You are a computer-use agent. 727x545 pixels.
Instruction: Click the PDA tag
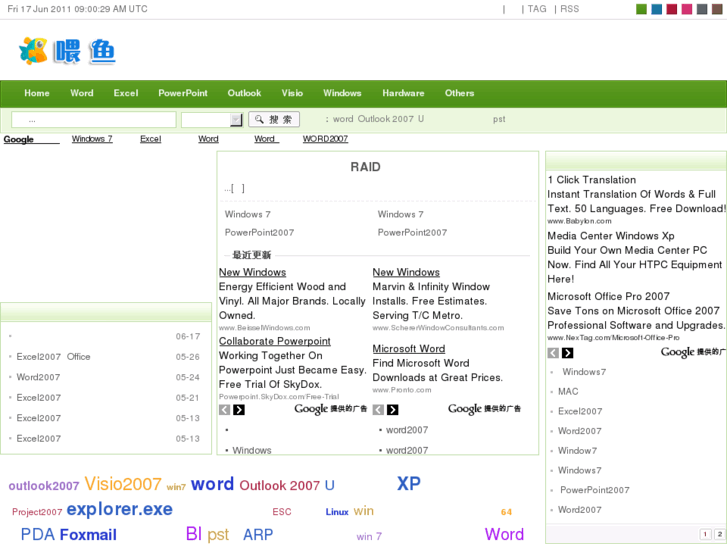point(38,534)
